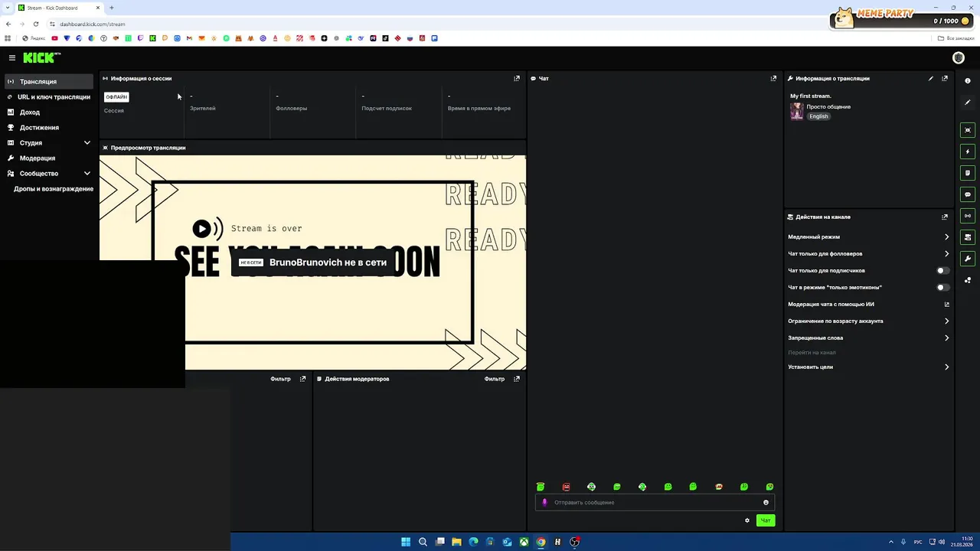The height and width of the screenshot is (551, 980).
Task: Click the three-dots cluster icon in right sidebar
Action: 968,280
